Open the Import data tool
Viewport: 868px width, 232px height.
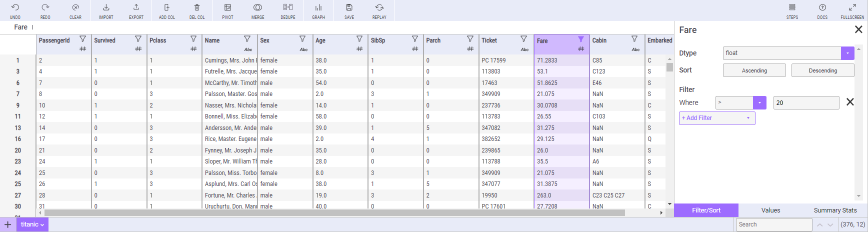point(106,10)
